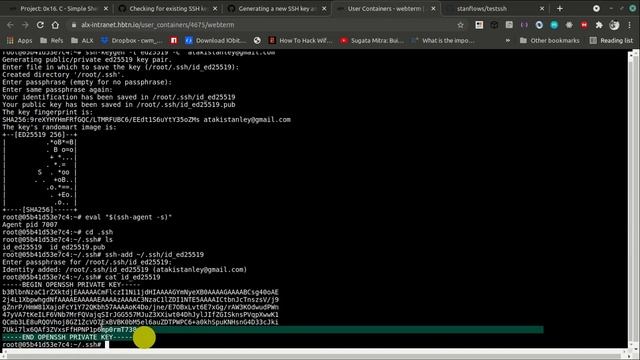The image size is (640, 360).
Task: Bookmark this page with the star icon
Action: [460, 25]
